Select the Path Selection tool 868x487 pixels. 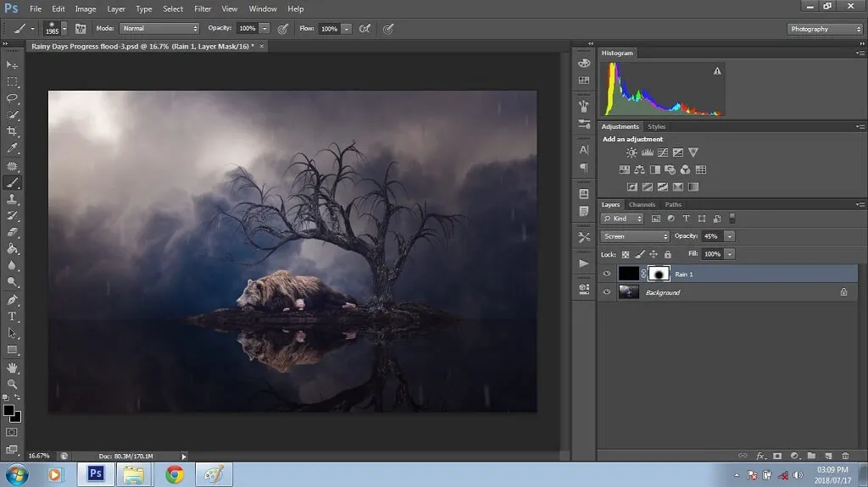(x=12, y=333)
